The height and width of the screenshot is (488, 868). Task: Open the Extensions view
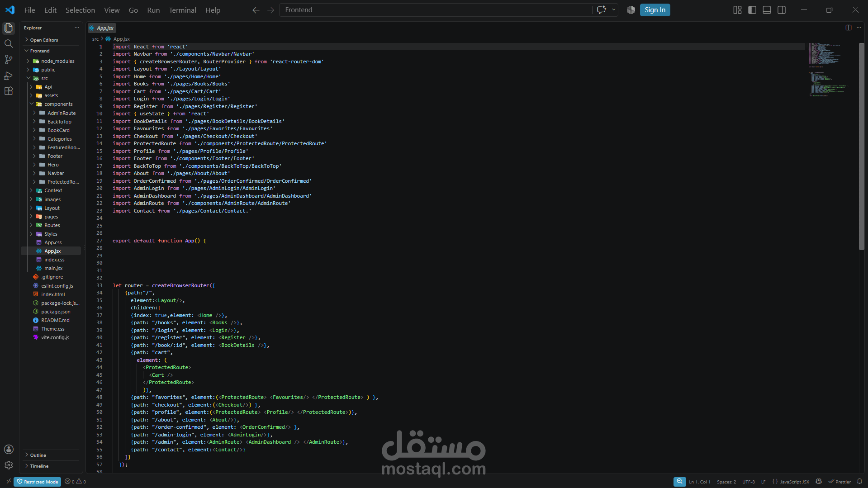pos(9,91)
